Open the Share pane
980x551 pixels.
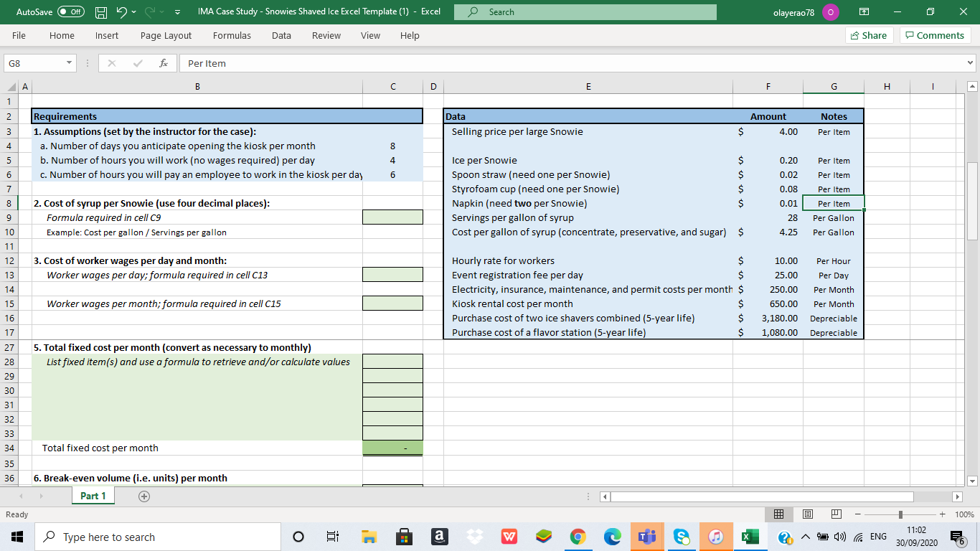(869, 35)
